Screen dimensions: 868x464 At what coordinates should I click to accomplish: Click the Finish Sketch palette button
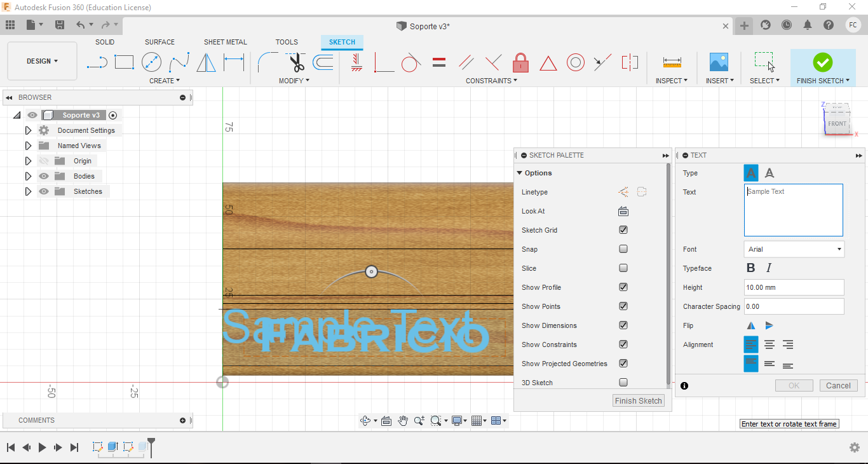pyautogui.click(x=638, y=400)
